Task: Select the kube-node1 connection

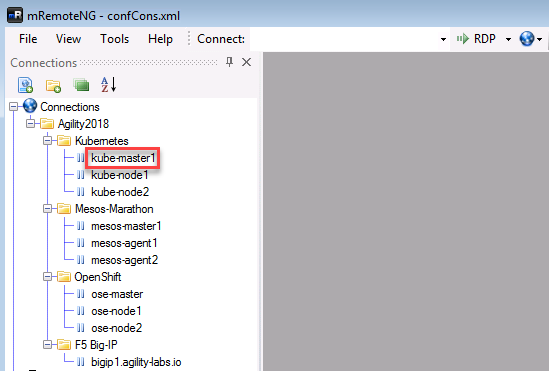Action: 120,175
